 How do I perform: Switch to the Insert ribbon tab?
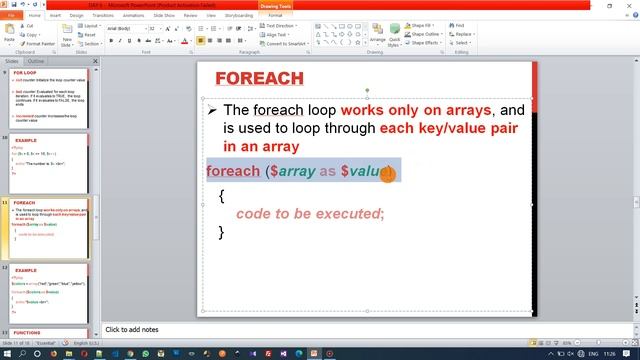(56, 15)
